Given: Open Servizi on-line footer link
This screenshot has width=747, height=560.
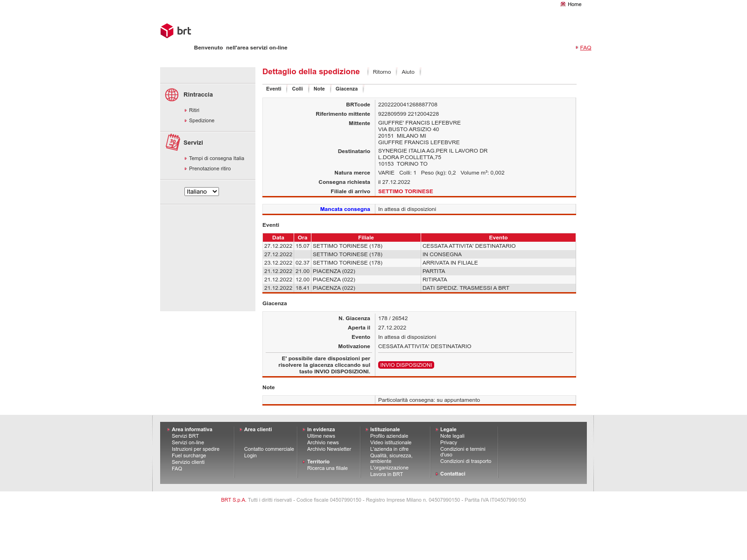Looking at the screenshot, I should coord(188,442).
